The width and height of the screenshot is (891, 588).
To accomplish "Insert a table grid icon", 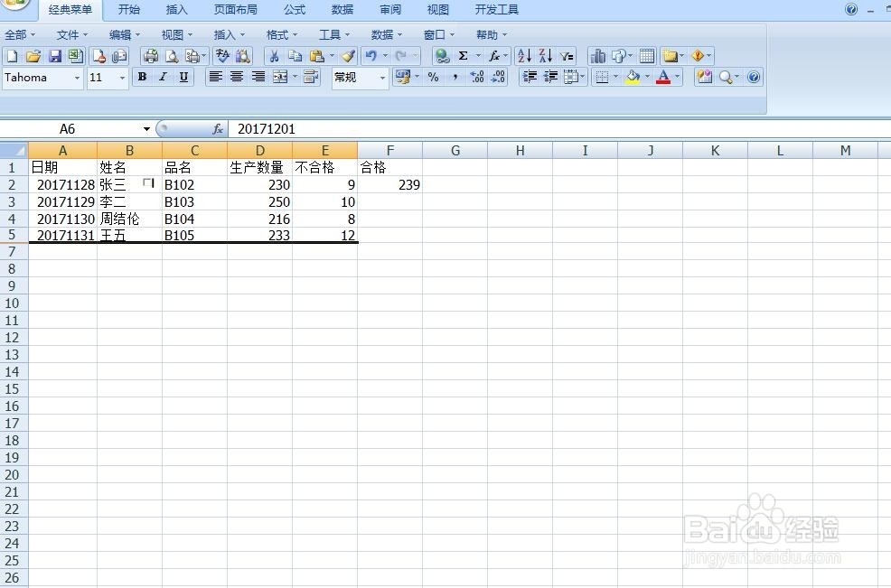I will pyautogui.click(x=647, y=56).
